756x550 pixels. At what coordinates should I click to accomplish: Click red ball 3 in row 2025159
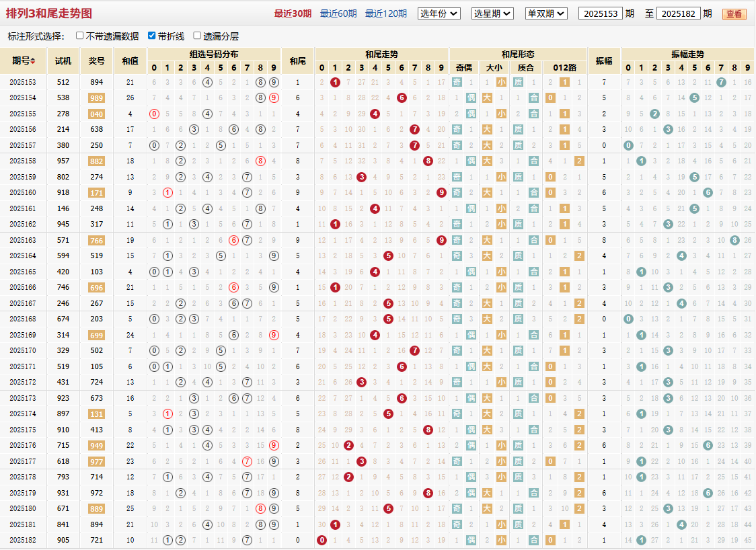pos(362,177)
